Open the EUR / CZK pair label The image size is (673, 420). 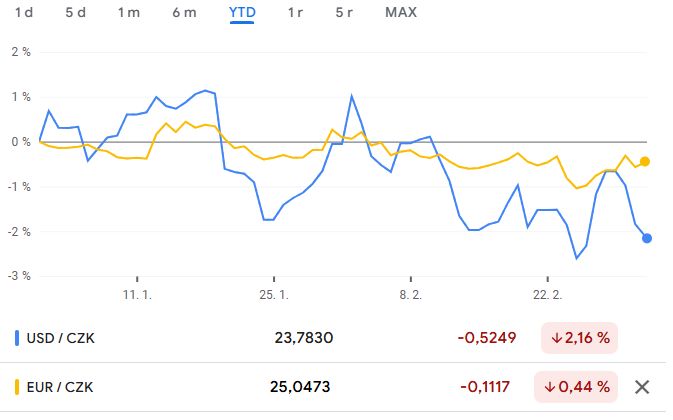[60, 387]
